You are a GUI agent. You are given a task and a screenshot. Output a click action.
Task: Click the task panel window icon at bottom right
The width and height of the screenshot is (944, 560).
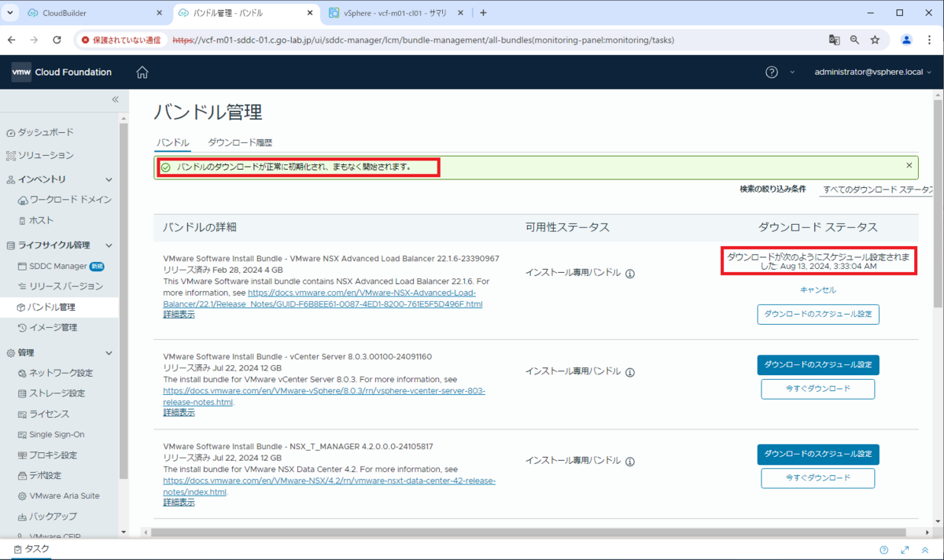[x=926, y=550]
